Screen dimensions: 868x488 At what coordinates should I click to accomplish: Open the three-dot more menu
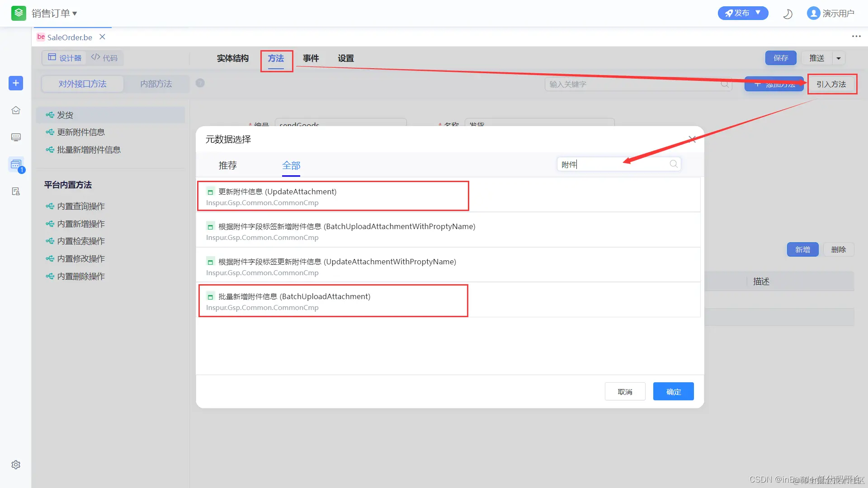click(x=856, y=37)
